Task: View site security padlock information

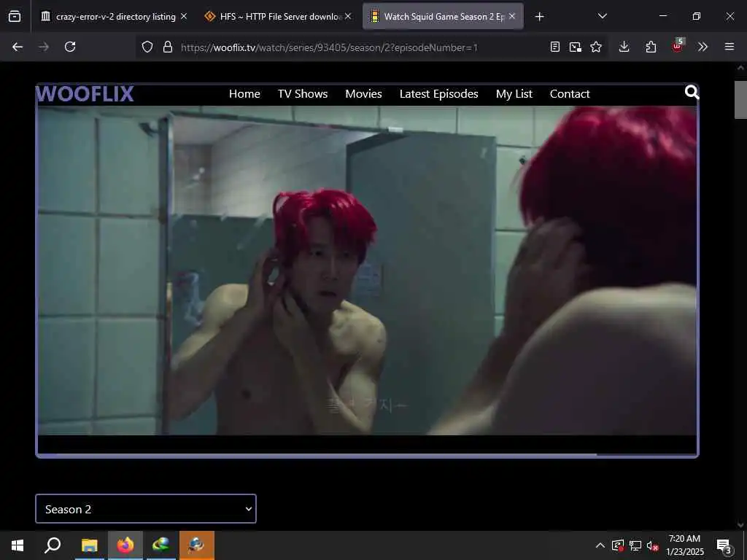Action: pos(168,47)
